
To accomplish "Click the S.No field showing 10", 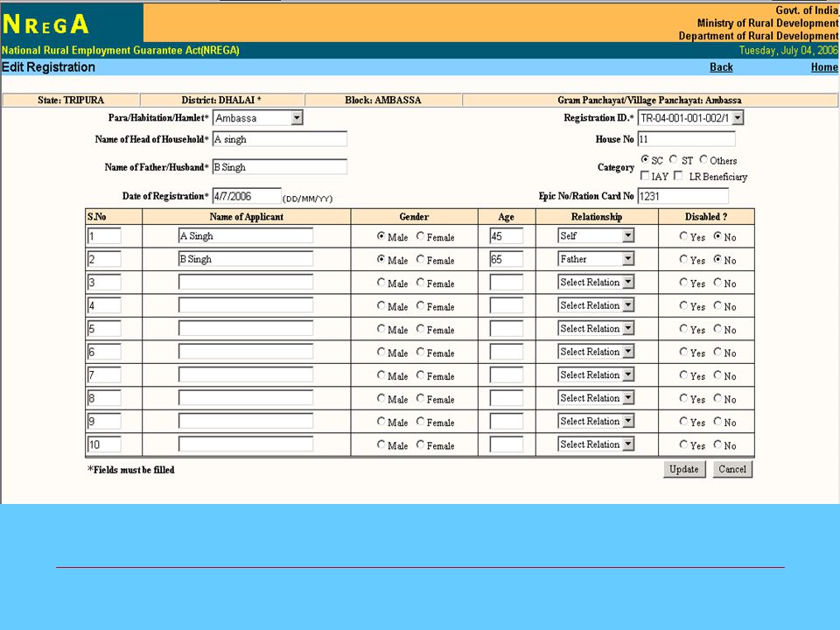I will (104, 444).
